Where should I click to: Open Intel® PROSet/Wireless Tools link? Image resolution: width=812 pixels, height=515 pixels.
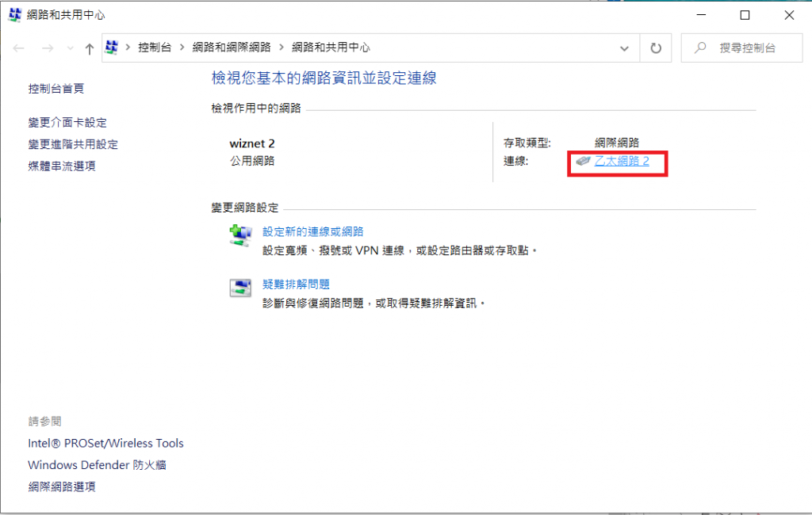pyautogui.click(x=105, y=444)
